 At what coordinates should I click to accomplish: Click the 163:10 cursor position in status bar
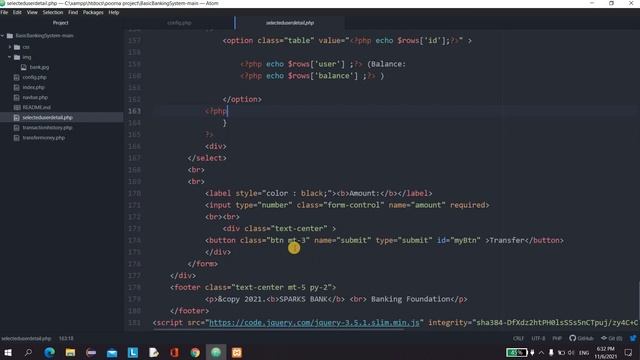(x=66, y=339)
